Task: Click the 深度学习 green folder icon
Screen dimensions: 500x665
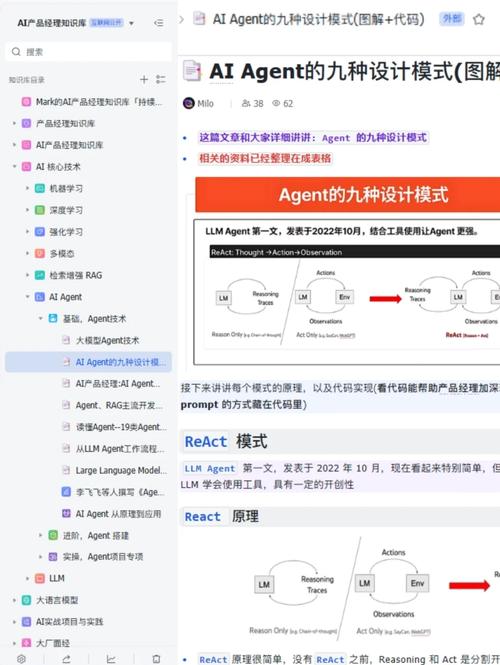Action: point(39,210)
